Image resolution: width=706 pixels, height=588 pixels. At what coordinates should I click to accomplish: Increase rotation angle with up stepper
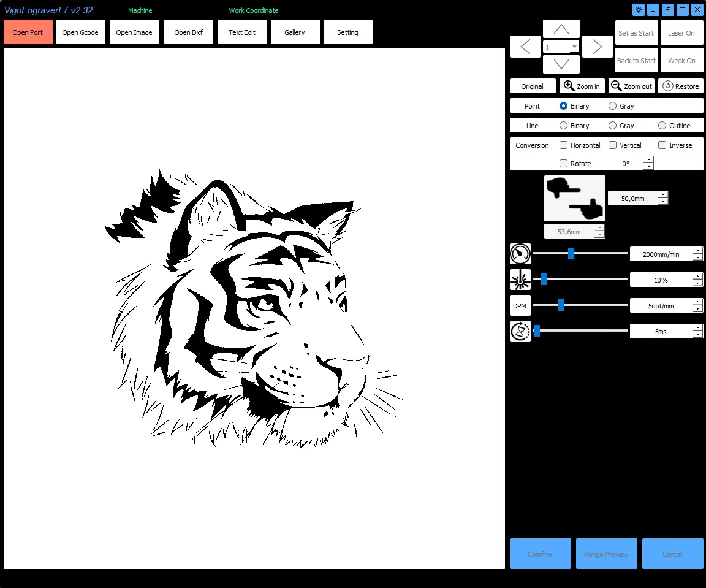point(648,161)
